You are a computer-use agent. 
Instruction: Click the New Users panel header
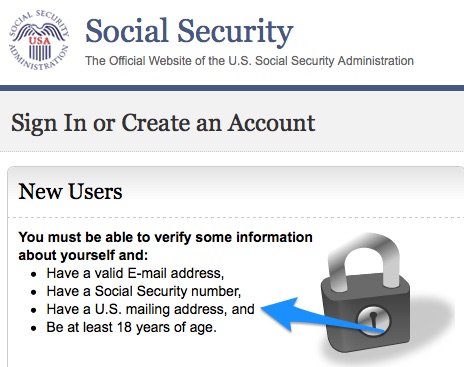pos(70,192)
